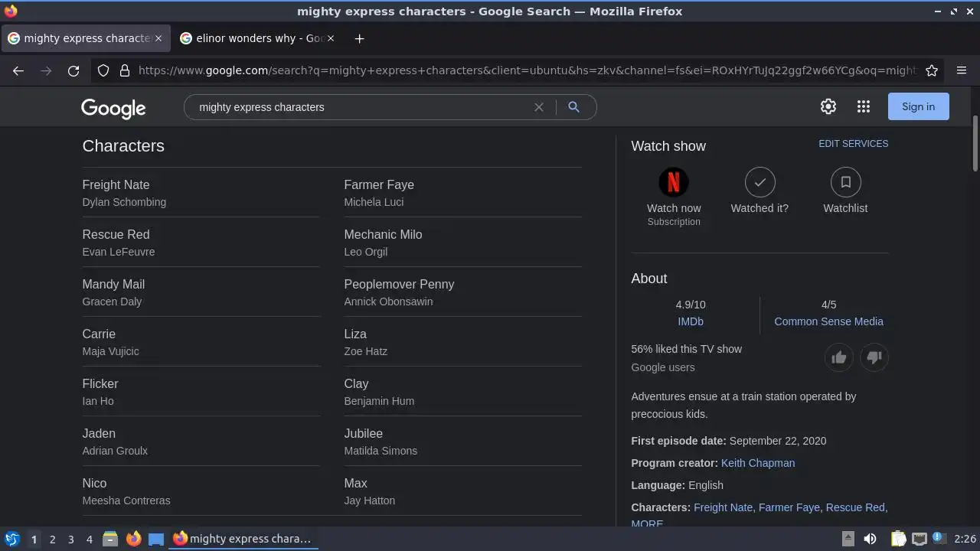The image size is (980, 551).
Task: Show desktop via taskbar icon
Action: point(156,539)
